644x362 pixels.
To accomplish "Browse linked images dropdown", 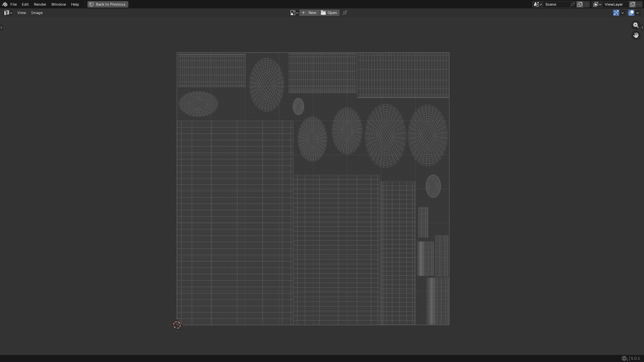I will pos(294,13).
